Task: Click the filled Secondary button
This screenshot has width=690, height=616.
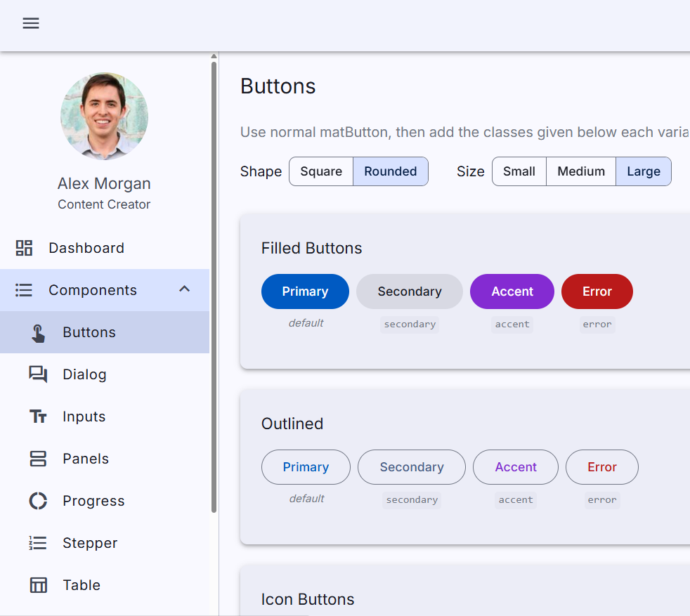Action: click(x=409, y=291)
